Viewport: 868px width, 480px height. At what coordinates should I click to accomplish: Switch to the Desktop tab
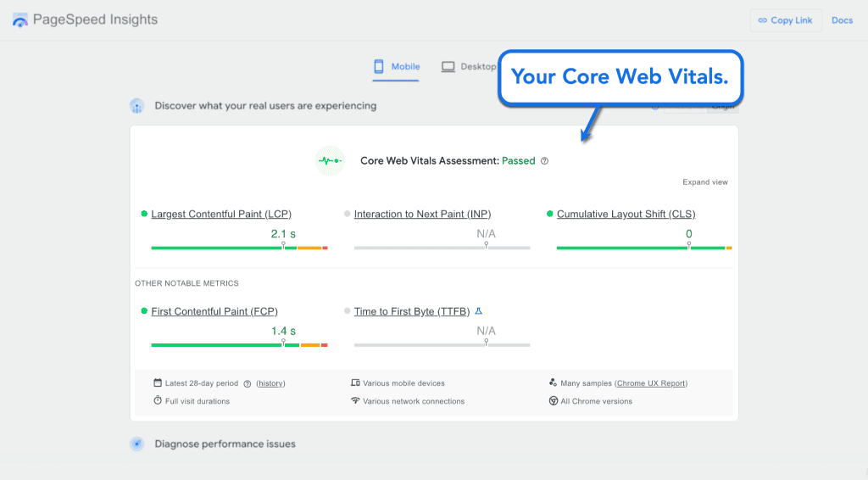[470, 66]
